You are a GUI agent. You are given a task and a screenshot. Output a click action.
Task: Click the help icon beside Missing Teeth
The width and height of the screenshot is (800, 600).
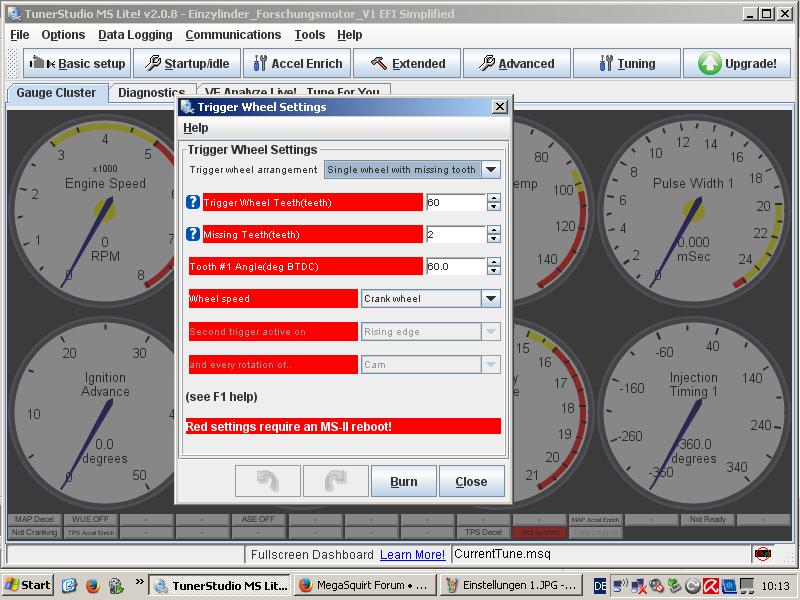(194, 234)
